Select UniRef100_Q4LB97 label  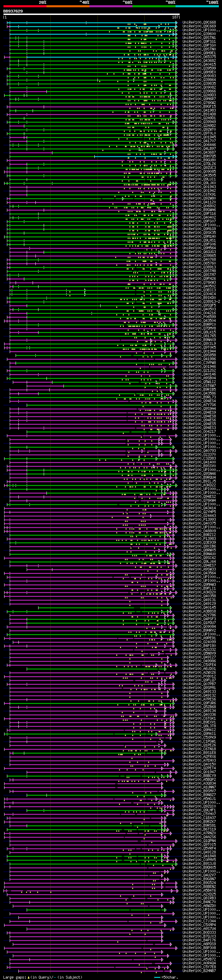click(199, 148)
